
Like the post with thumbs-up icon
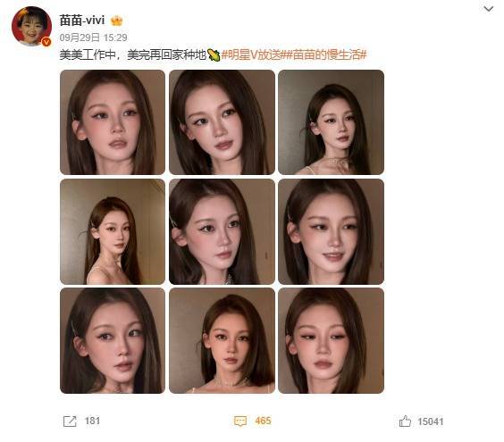click(405, 421)
